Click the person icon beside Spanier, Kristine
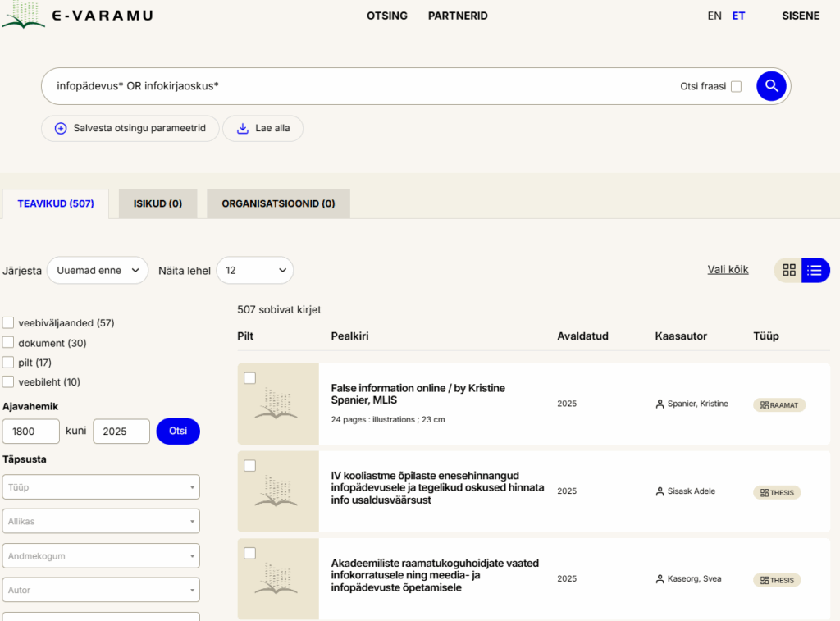 pos(660,404)
